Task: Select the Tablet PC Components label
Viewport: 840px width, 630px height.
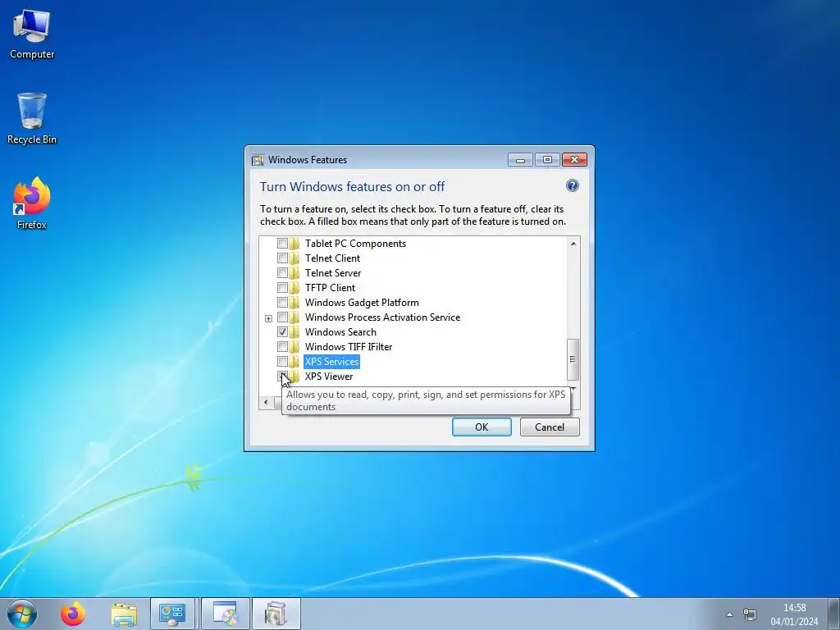Action: click(356, 243)
